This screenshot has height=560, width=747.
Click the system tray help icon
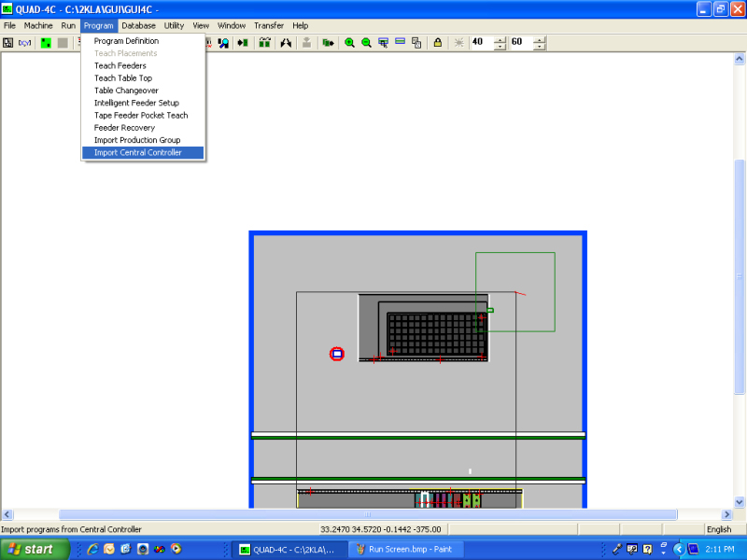[647, 549]
